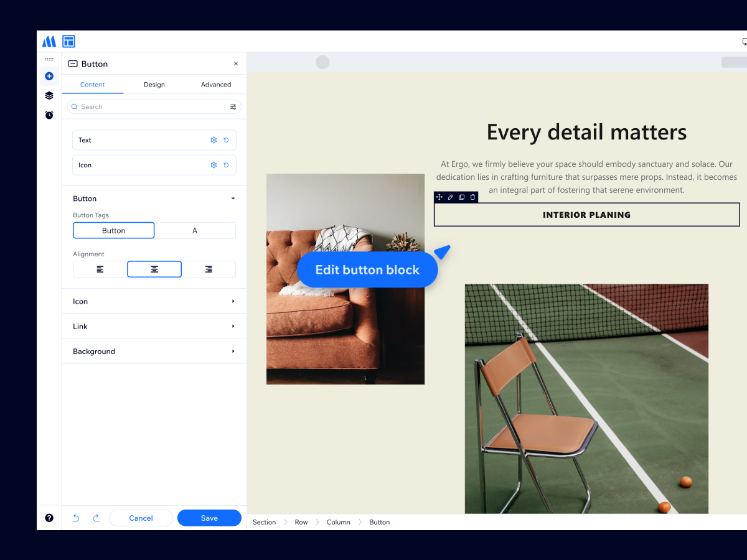Open revision history via clock icon
Image resolution: width=747 pixels, height=560 pixels.
(x=49, y=115)
